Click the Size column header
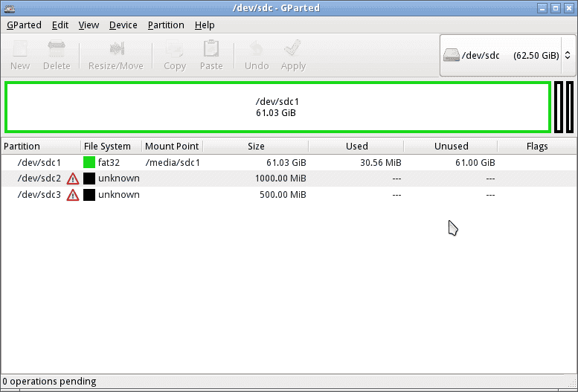Viewport: 578px width, 392px height. coord(256,147)
